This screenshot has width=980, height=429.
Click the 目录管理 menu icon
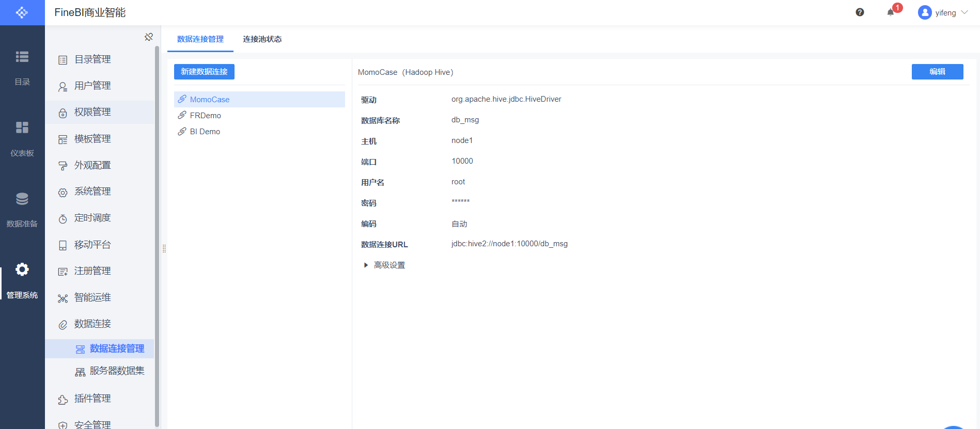point(63,60)
